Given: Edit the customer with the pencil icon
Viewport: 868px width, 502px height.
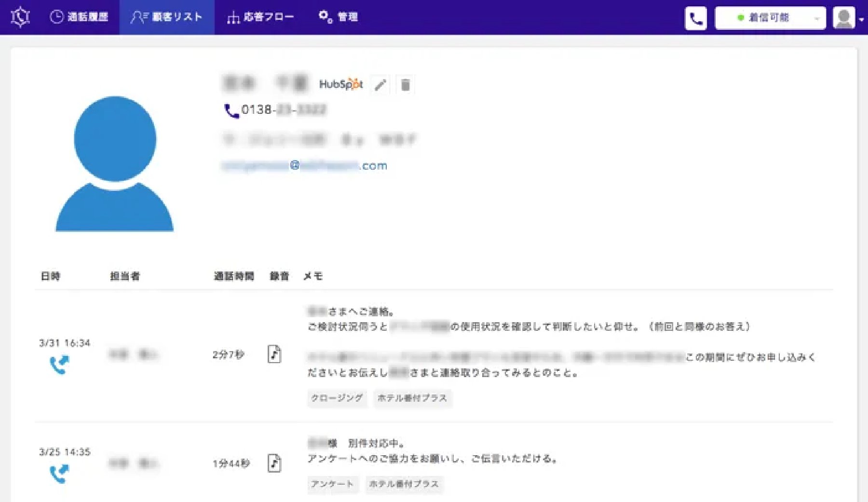Looking at the screenshot, I should tap(380, 85).
